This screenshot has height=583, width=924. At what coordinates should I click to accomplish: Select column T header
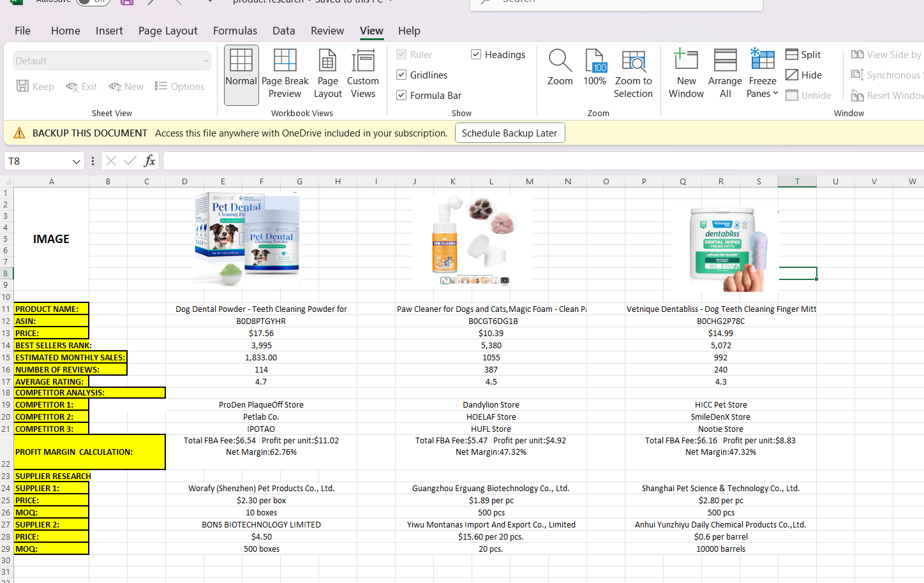click(797, 182)
